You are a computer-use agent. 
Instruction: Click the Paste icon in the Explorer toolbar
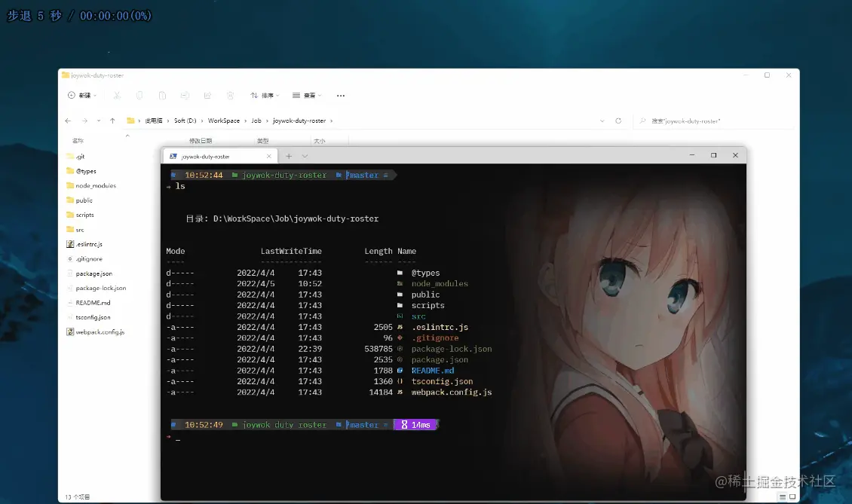tap(163, 95)
